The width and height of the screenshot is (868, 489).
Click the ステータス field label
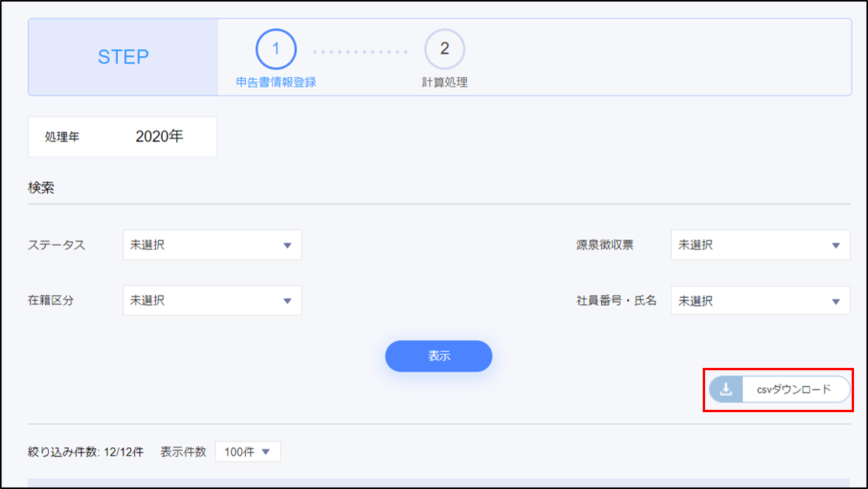[x=57, y=245]
